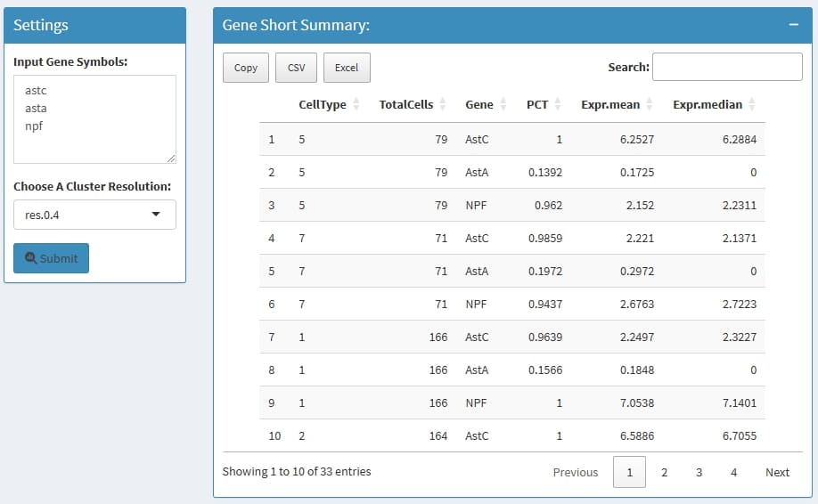Sort table by CellType column arrows
818x504 pixels.
tap(356, 105)
